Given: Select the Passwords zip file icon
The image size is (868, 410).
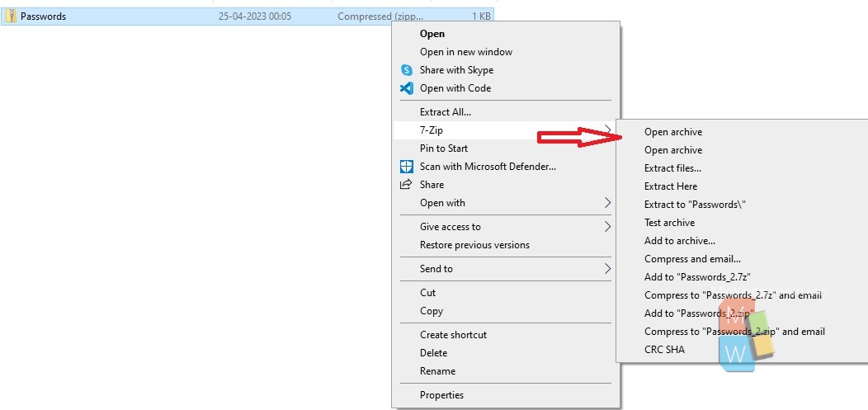Looking at the screenshot, I should point(11,16).
